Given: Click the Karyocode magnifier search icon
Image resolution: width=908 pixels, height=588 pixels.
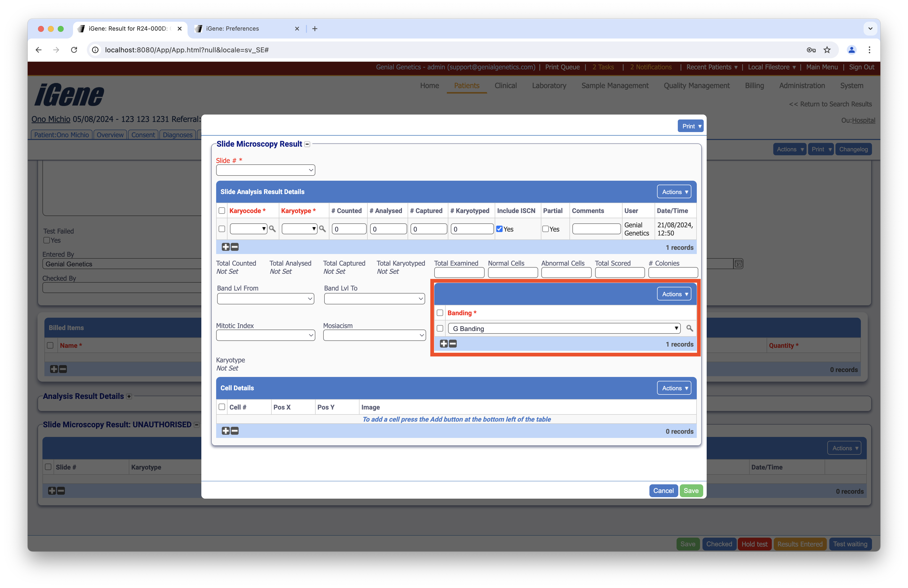Looking at the screenshot, I should pos(272,229).
